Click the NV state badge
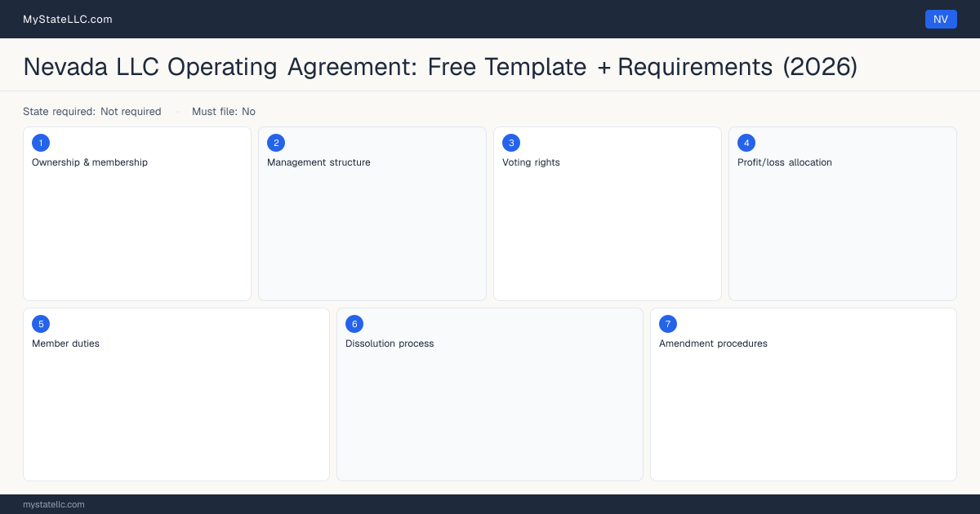Viewport: 980px width, 514px height. click(x=941, y=20)
